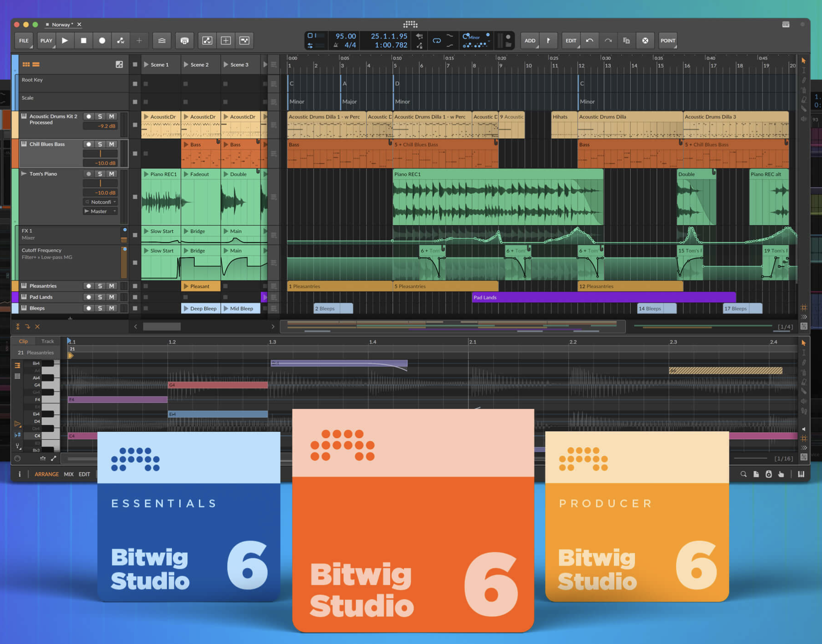Switch to the MIX tab

[x=68, y=474]
